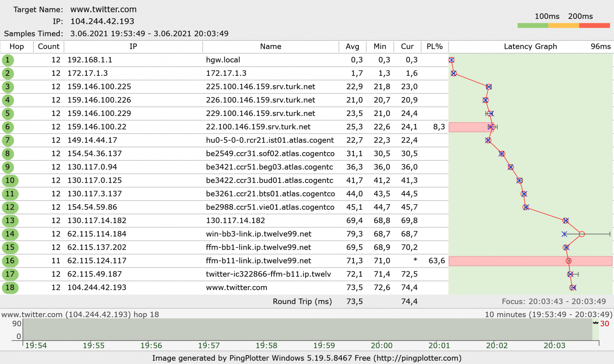Viewport: 614px width, 364px height.
Task: Click the PingPlotter footer credit text
Action: [307, 358]
